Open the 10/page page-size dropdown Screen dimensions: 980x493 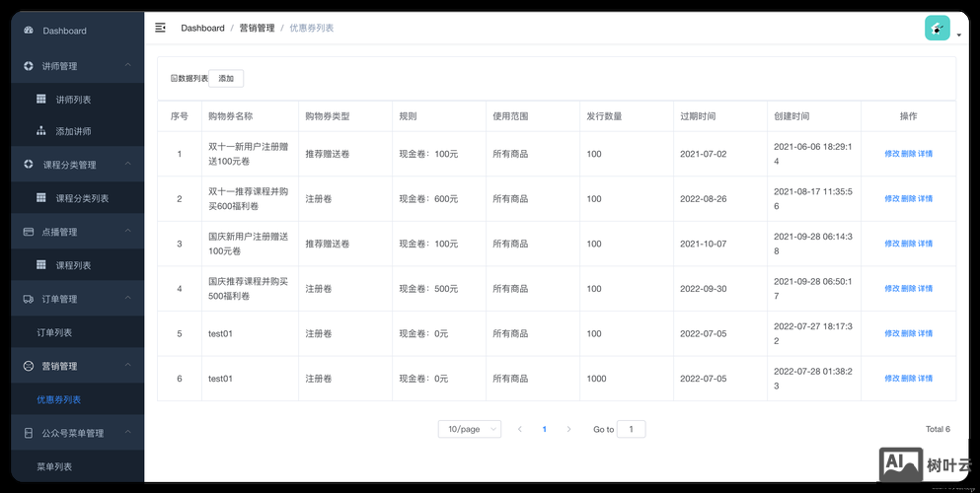pyautogui.click(x=470, y=429)
